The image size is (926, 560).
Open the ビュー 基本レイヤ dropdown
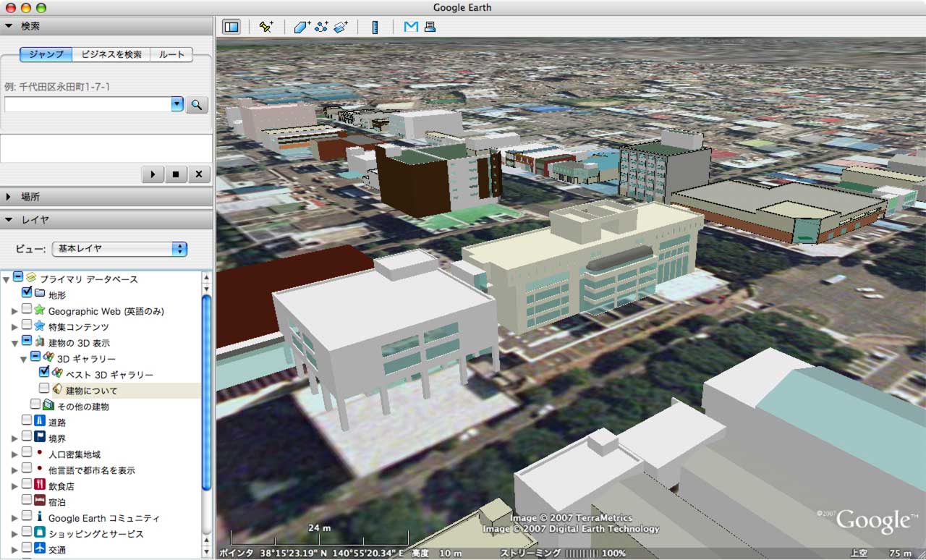(119, 249)
